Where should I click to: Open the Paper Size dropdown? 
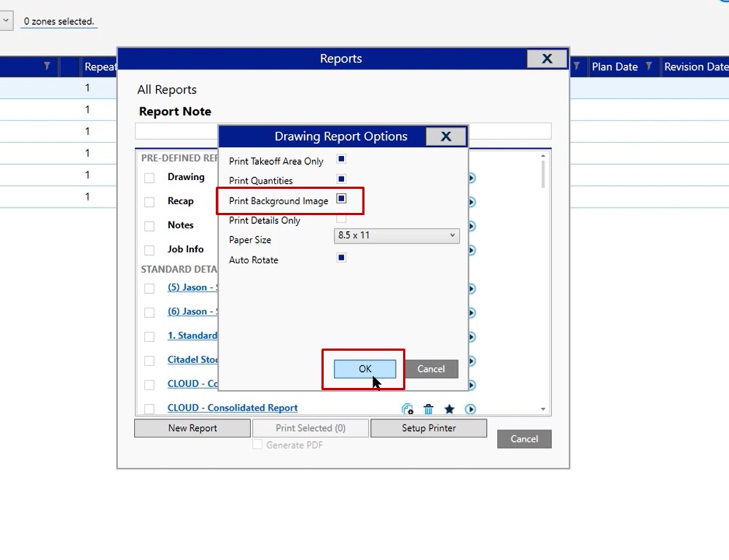(396, 236)
